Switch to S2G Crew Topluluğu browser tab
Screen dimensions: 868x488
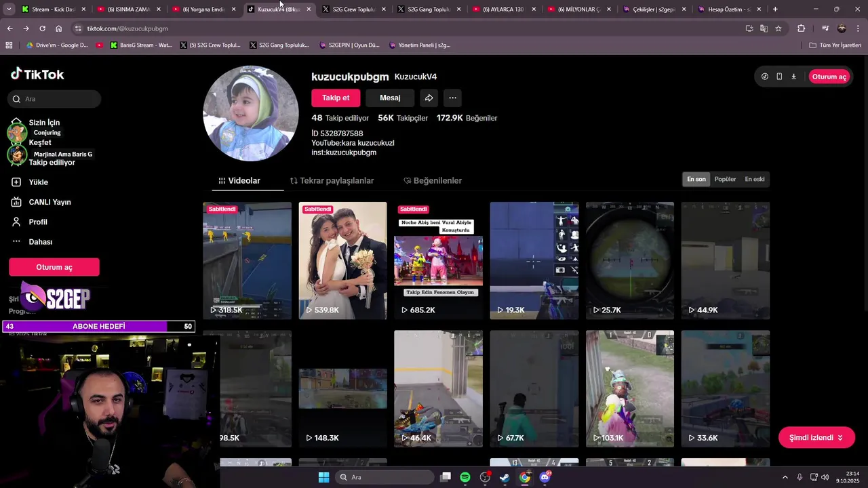pos(353,9)
